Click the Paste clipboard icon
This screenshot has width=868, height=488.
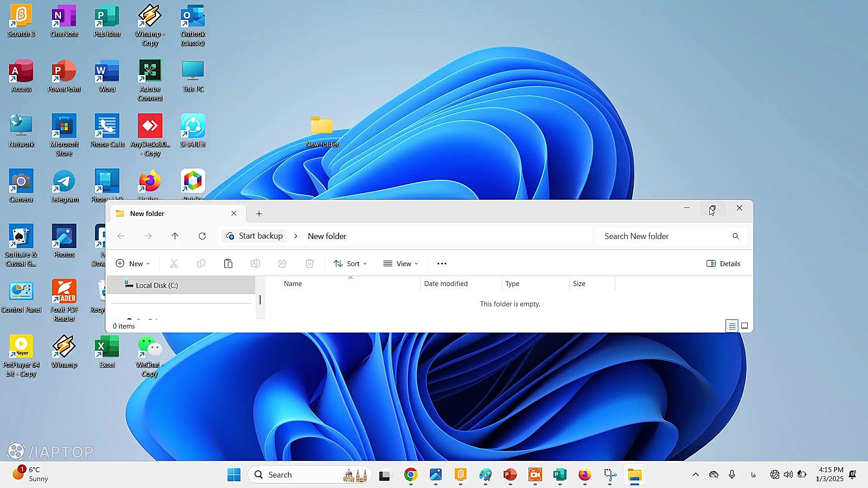(228, 263)
